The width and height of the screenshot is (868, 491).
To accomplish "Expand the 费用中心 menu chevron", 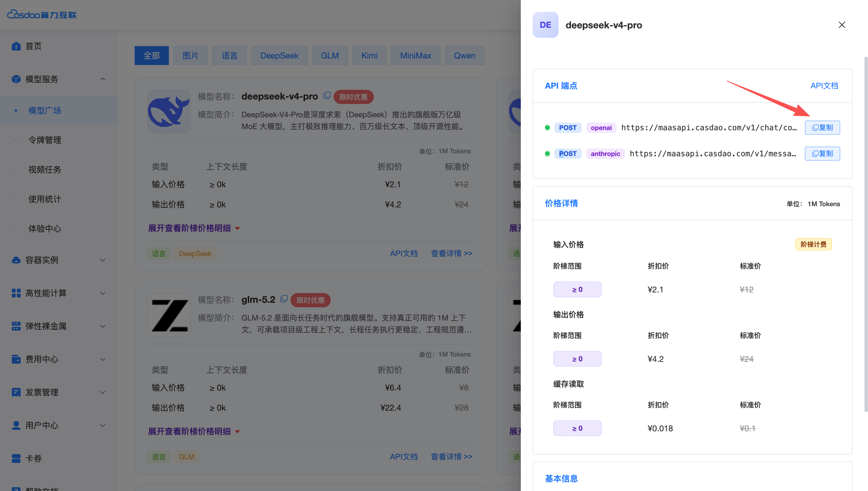I will (103, 359).
